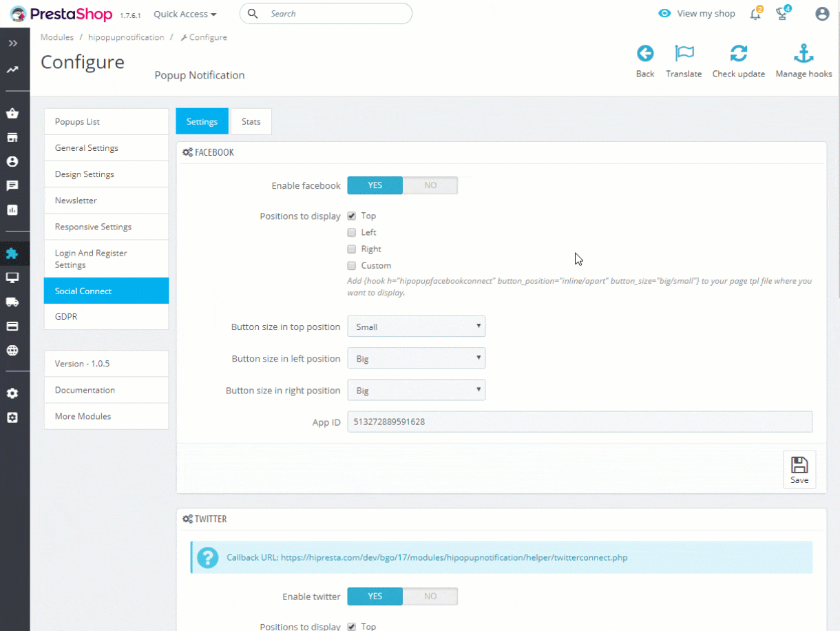Open Shipping truck sidebar icon
The image size is (840, 631).
(x=12, y=302)
